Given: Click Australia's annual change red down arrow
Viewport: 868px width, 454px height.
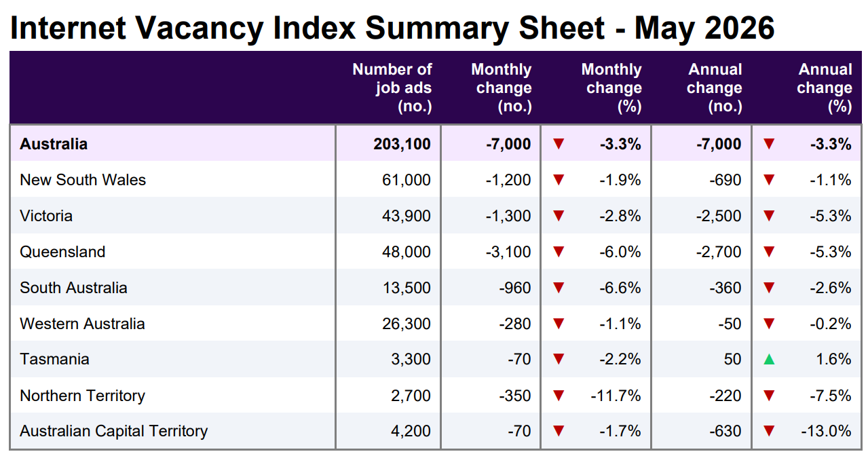Looking at the screenshot, I should (x=769, y=144).
